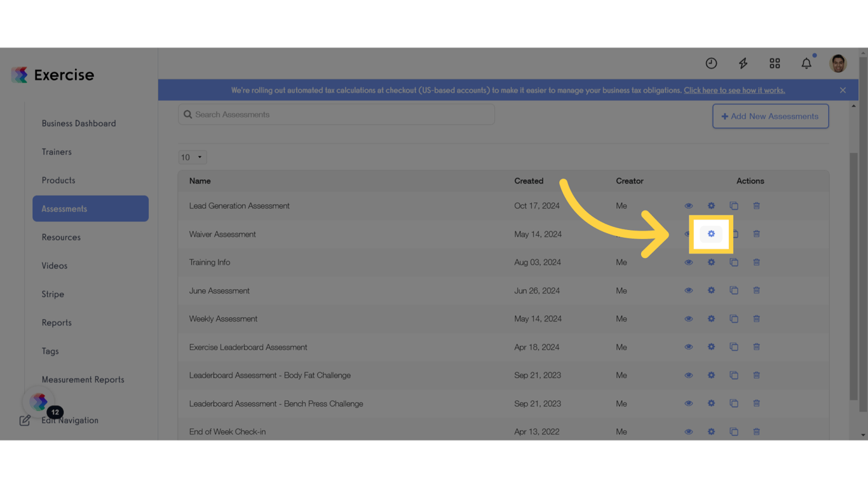Click the 'End of Week Check-in' name
The height and width of the screenshot is (488, 868).
227,431
